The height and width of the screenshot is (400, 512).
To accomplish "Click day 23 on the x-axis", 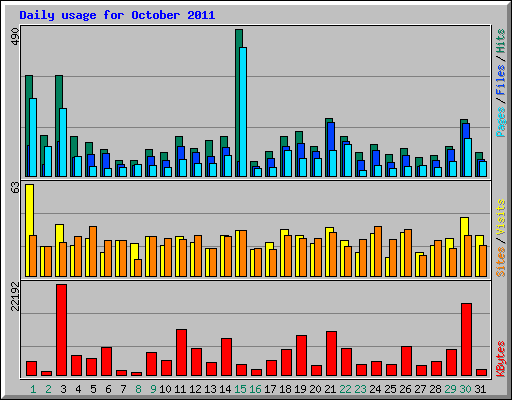I will point(360,389).
